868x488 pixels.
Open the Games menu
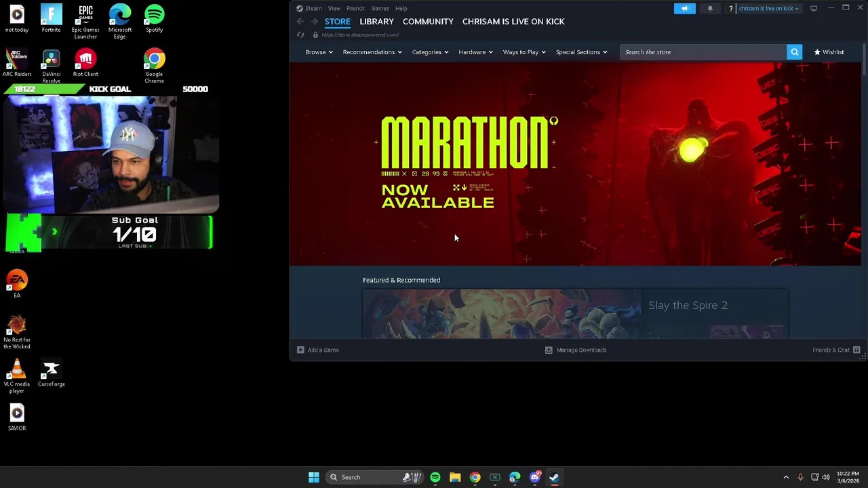pos(380,8)
